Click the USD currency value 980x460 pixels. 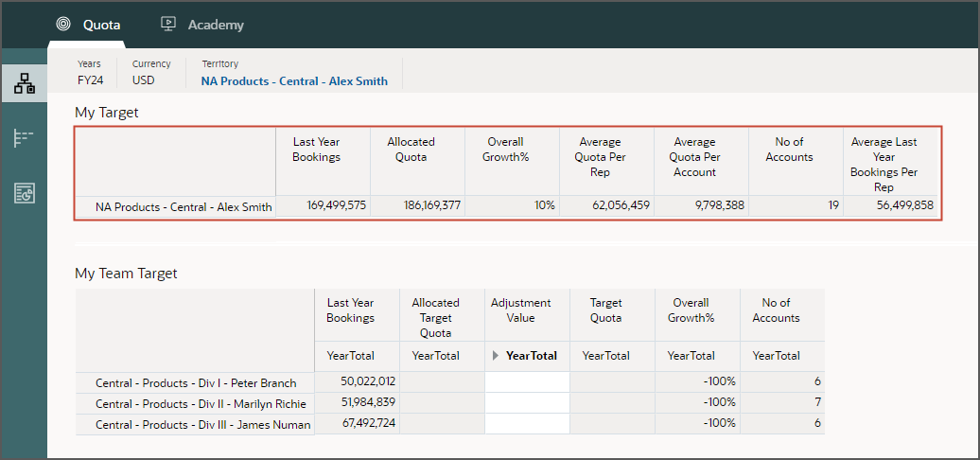[144, 80]
